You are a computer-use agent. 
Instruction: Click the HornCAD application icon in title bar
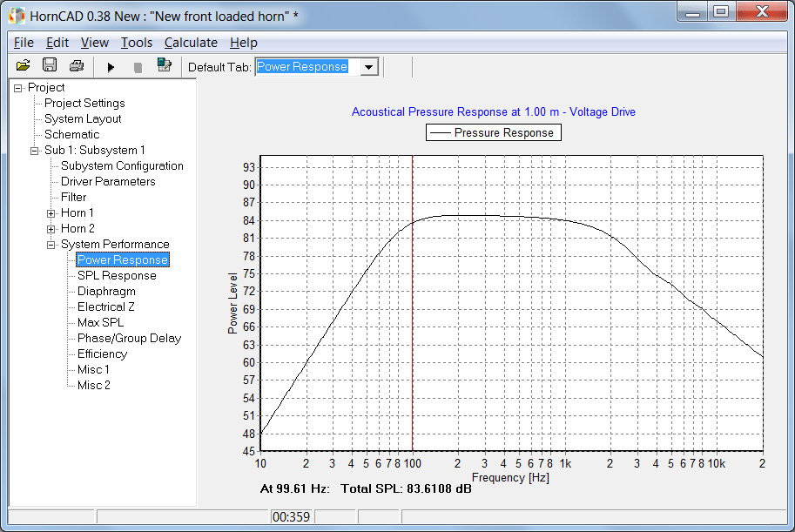(17, 16)
